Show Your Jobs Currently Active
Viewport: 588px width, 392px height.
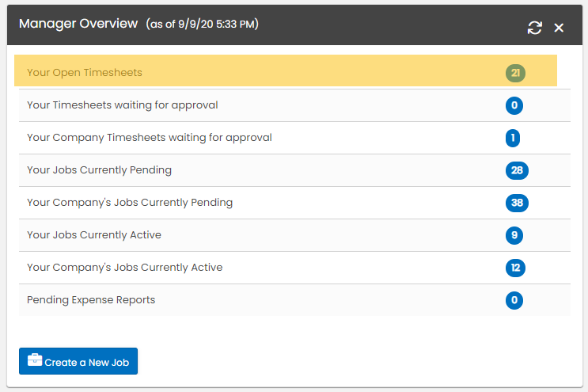pyautogui.click(x=94, y=235)
